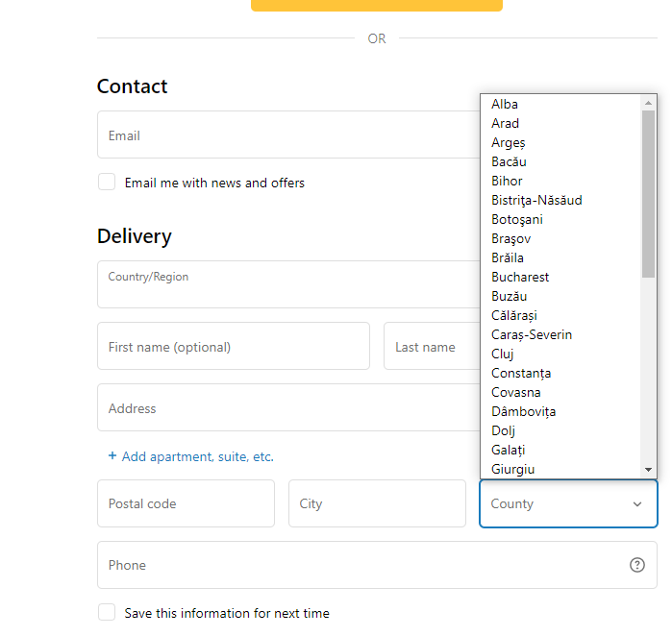Select Arad from county list
This screenshot has width=672, height=636.
pyautogui.click(x=560, y=123)
